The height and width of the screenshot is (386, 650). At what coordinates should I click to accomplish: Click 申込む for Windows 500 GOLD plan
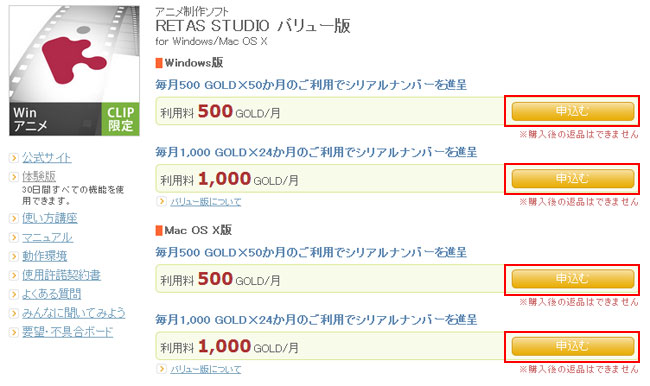(x=573, y=111)
